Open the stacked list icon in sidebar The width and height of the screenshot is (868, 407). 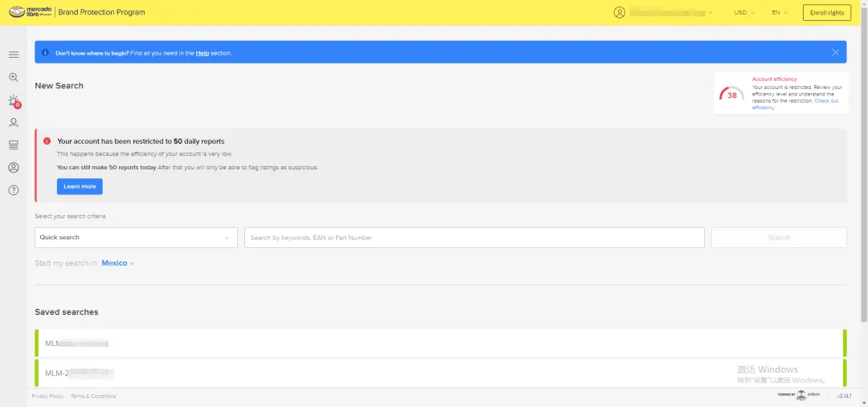click(x=14, y=144)
